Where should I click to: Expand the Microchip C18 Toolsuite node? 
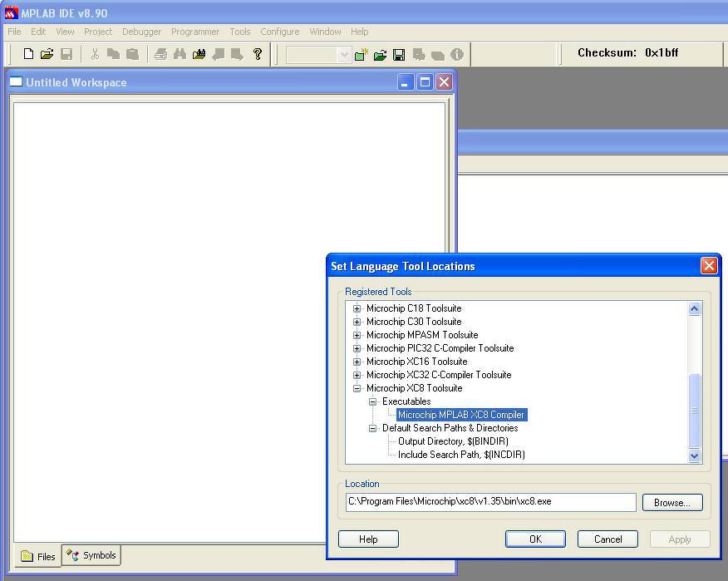click(x=357, y=308)
